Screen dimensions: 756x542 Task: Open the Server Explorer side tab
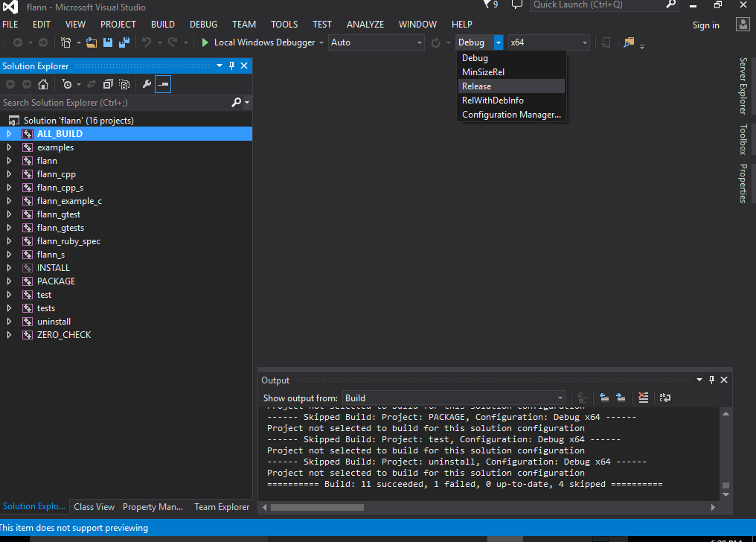point(743,86)
